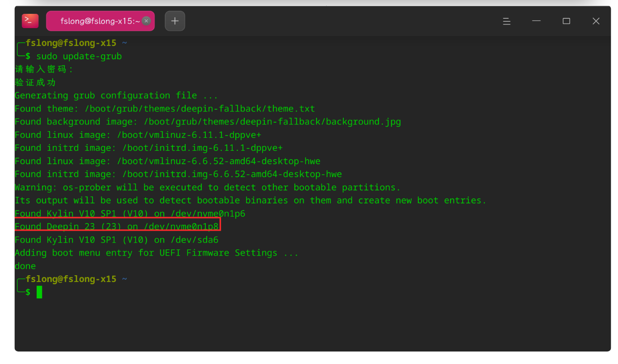Switch to the fslong@fslong-x15:~ tab
The height and width of the screenshot is (364, 618).
(x=100, y=21)
